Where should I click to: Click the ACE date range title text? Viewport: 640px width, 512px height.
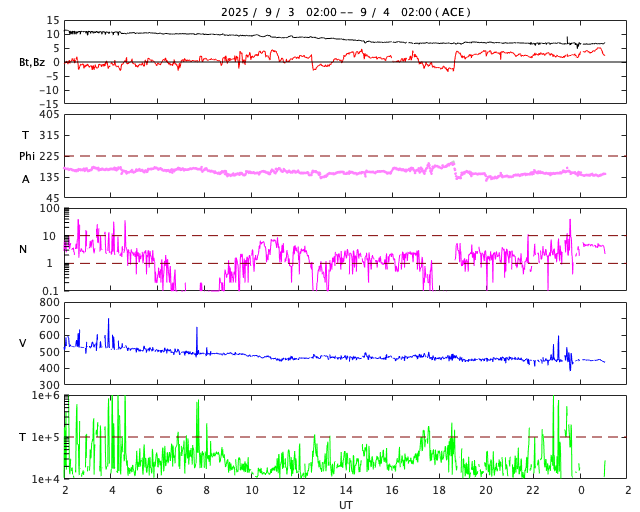pyautogui.click(x=346, y=12)
